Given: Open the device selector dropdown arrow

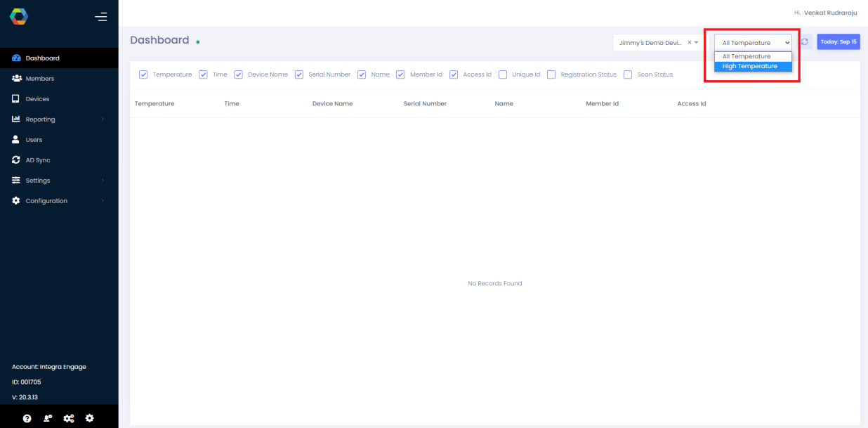Looking at the screenshot, I should click(x=695, y=42).
